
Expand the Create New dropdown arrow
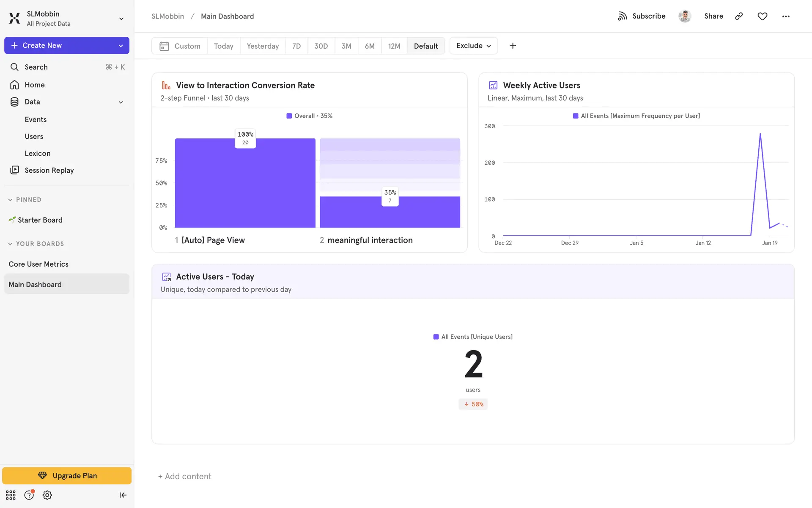(121, 46)
